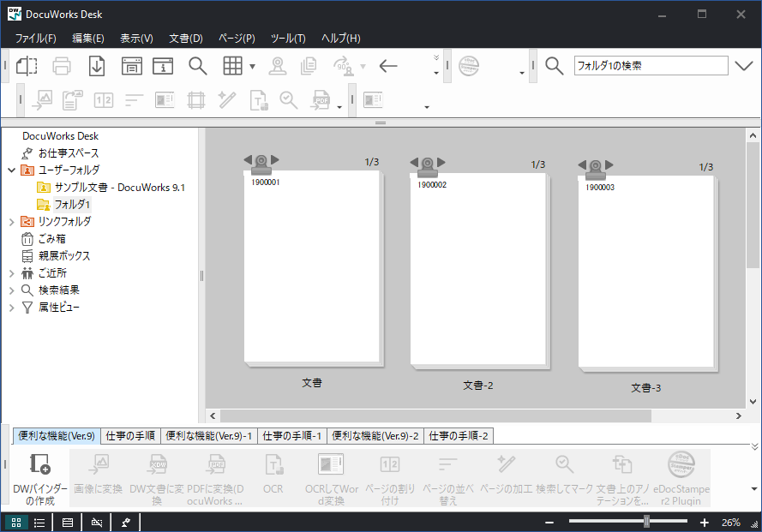Select ごみ箱 in the tree
The image size is (762, 532).
tap(51, 238)
